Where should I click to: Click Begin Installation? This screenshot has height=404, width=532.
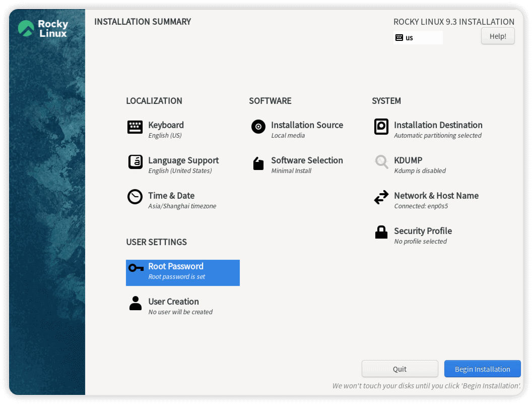483,369
